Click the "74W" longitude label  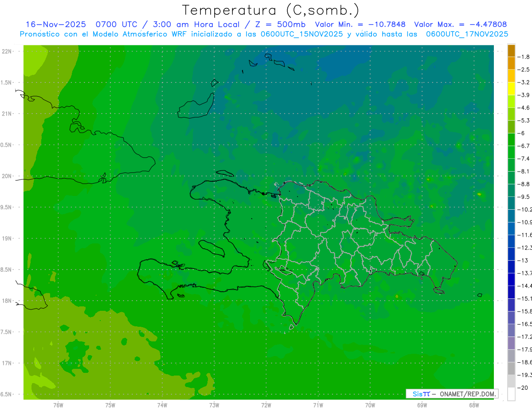coord(162,405)
